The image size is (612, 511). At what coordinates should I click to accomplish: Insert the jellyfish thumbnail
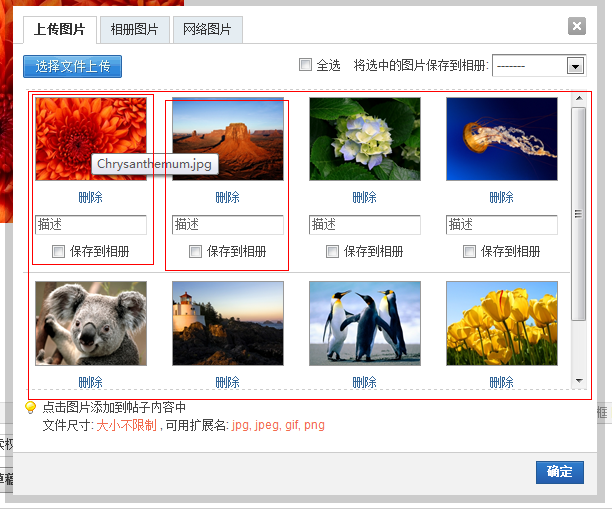(x=502, y=139)
